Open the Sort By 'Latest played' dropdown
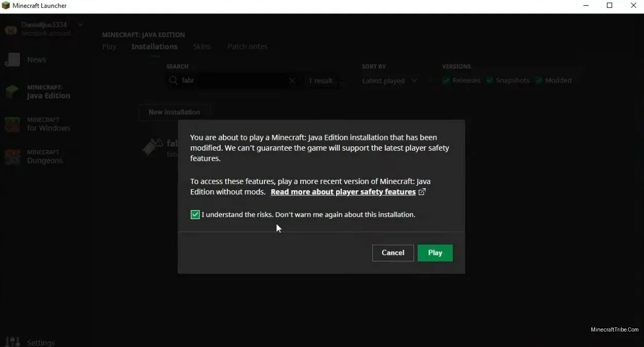Viewport: 644px width, 347px height. (x=389, y=81)
